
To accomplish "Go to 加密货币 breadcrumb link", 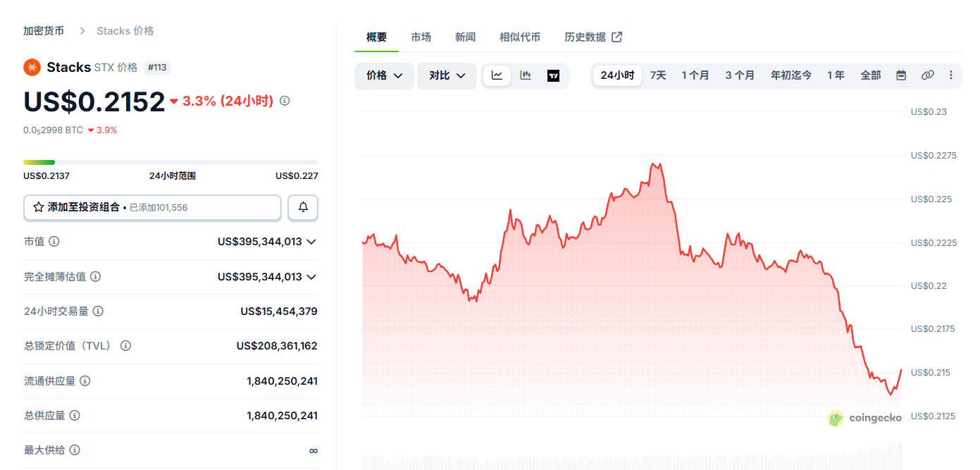I will [44, 31].
